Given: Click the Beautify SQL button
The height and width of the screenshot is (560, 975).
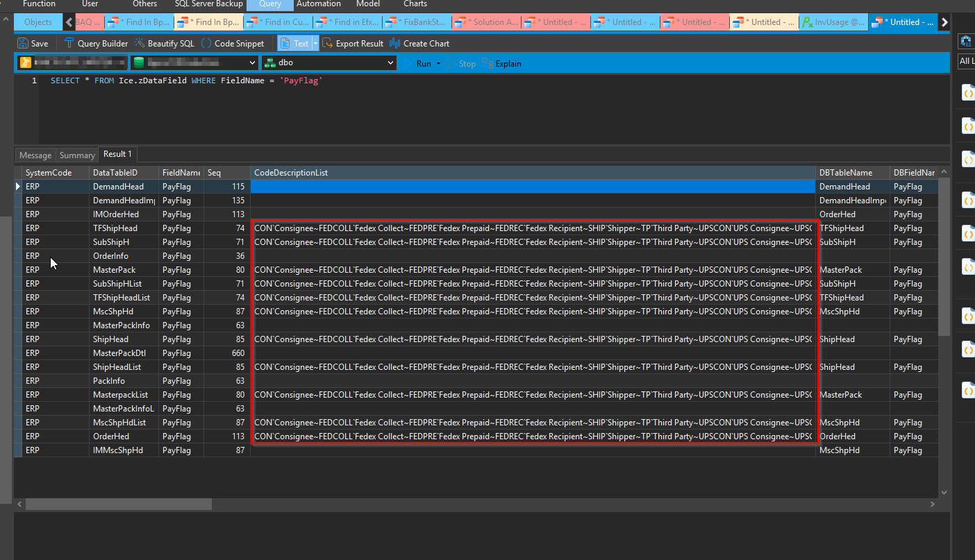Looking at the screenshot, I should click(x=165, y=43).
